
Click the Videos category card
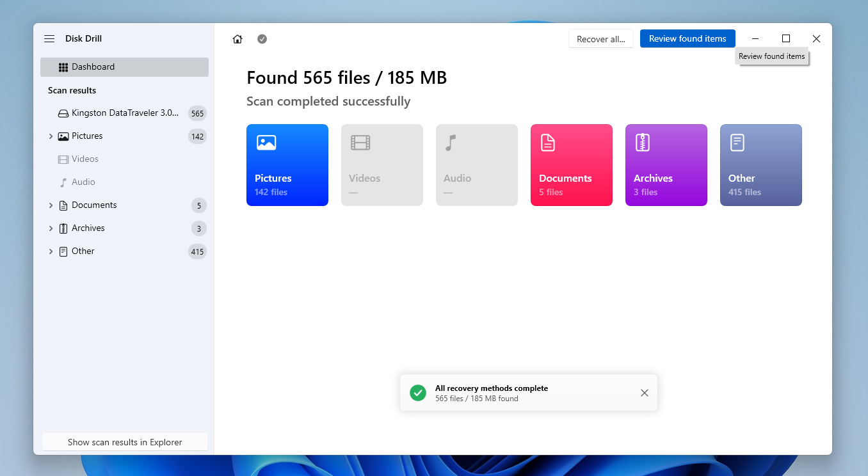[x=382, y=165]
